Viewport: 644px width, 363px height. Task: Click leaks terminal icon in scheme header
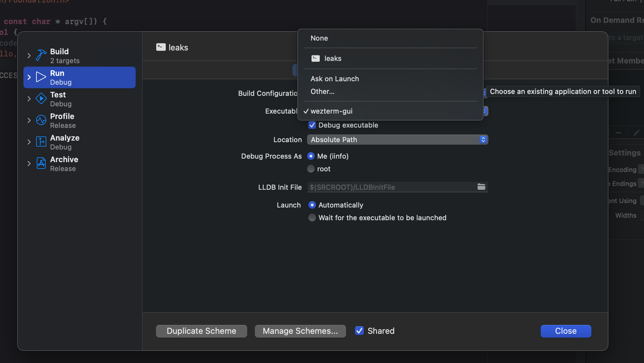pyautogui.click(x=161, y=47)
